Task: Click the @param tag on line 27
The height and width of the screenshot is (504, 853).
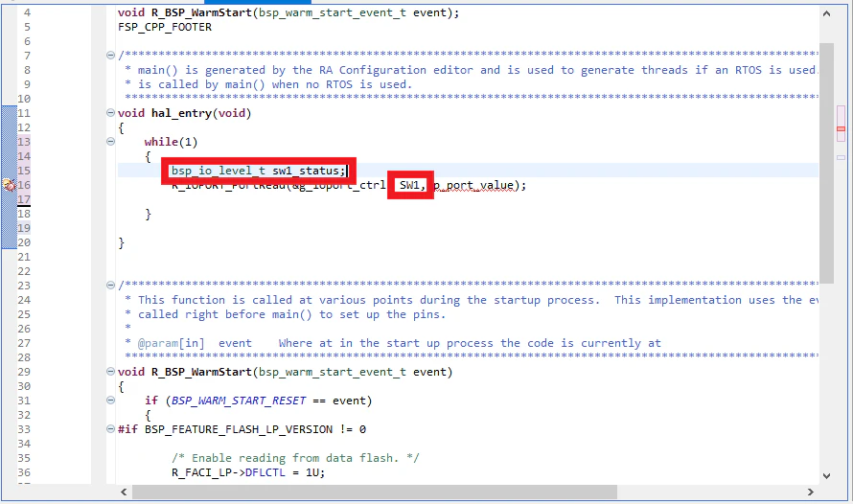Action: pos(158,344)
